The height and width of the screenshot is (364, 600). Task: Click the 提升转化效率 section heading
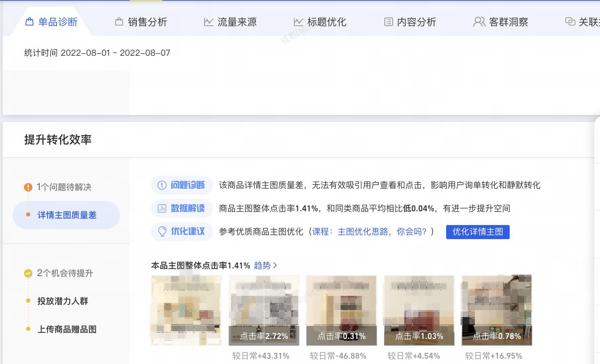point(58,140)
